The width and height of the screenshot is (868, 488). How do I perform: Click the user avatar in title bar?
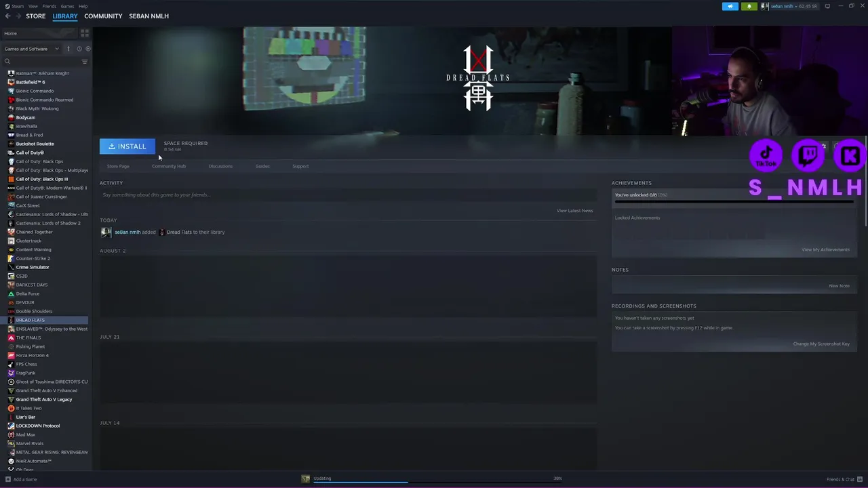[x=765, y=6]
